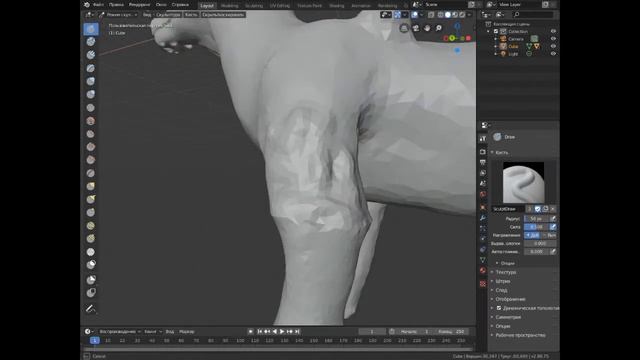This screenshot has height=360, width=640.
Task: Select the Grab brush tool
Action: click(91, 186)
